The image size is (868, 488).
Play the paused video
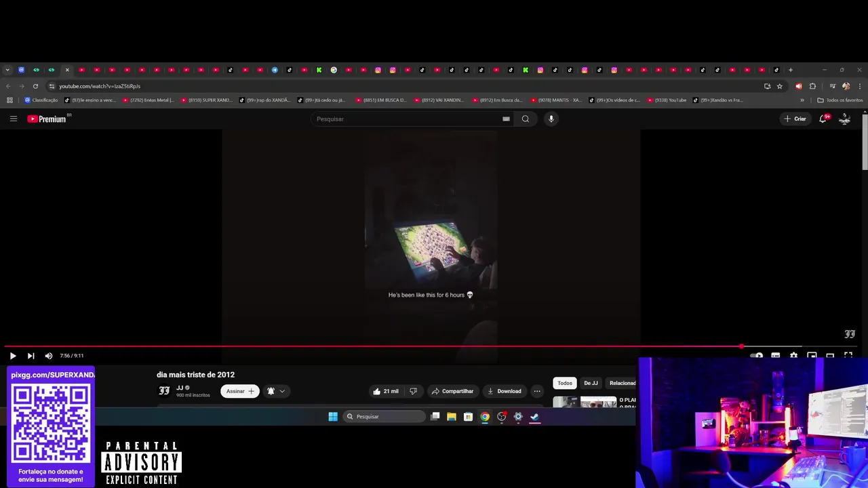click(13, 356)
